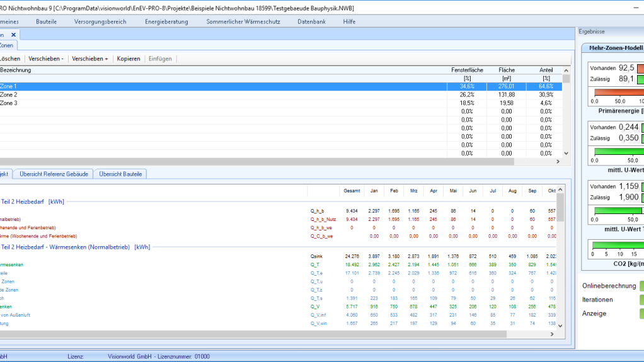The width and height of the screenshot is (644, 362).
Task: Click the 18,5% window area cell
Action: click(x=467, y=103)
